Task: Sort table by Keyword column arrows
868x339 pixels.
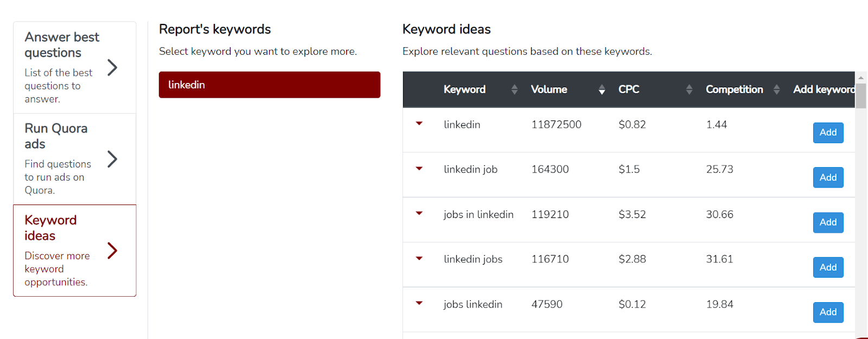Action: tap(514, 90)
